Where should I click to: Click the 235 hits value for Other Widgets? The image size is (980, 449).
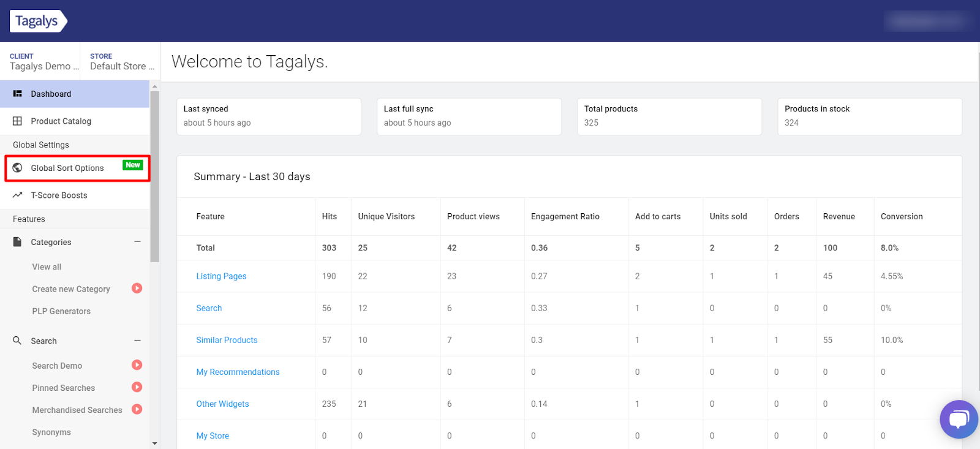pos(329,404)
